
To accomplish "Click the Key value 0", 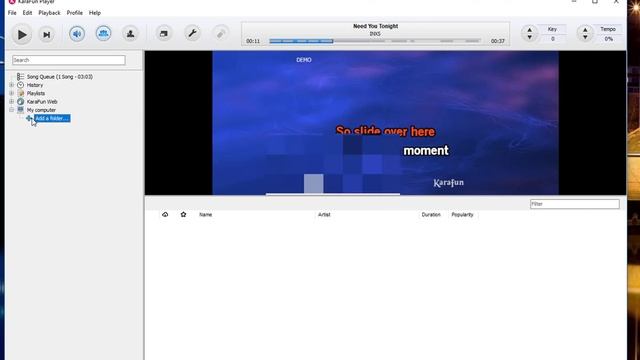I will (553, 39).
